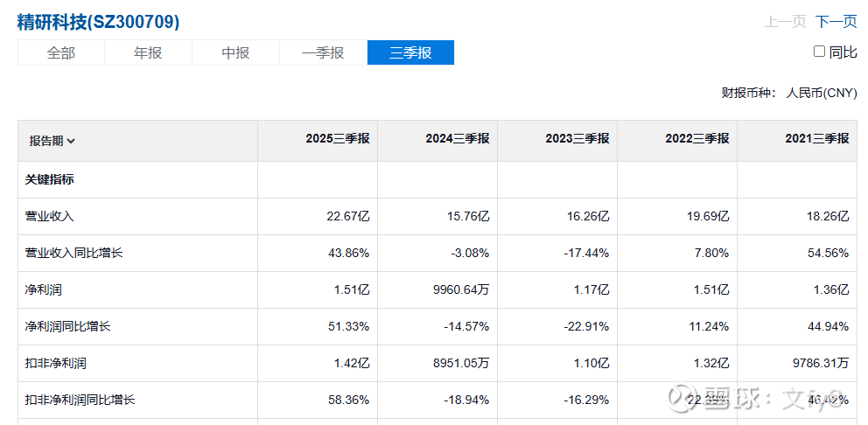868x425 pixels.
Task: Select the 三季报 tab
Action: pyautogui.click(x=410, y=52)
